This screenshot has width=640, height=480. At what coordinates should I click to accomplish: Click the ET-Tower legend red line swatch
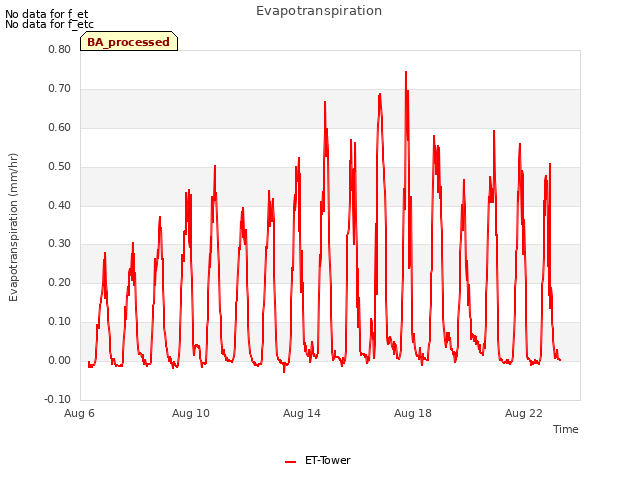[290, 462]
